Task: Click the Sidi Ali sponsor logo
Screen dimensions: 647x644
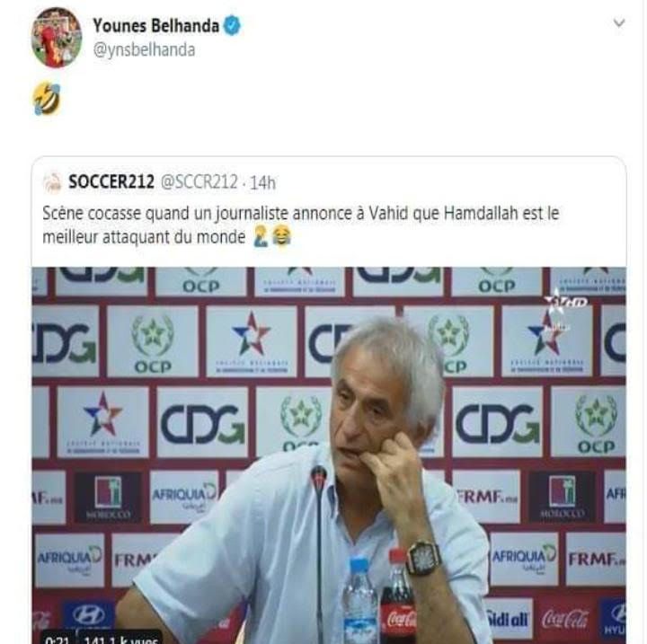Action: [507, 619]
